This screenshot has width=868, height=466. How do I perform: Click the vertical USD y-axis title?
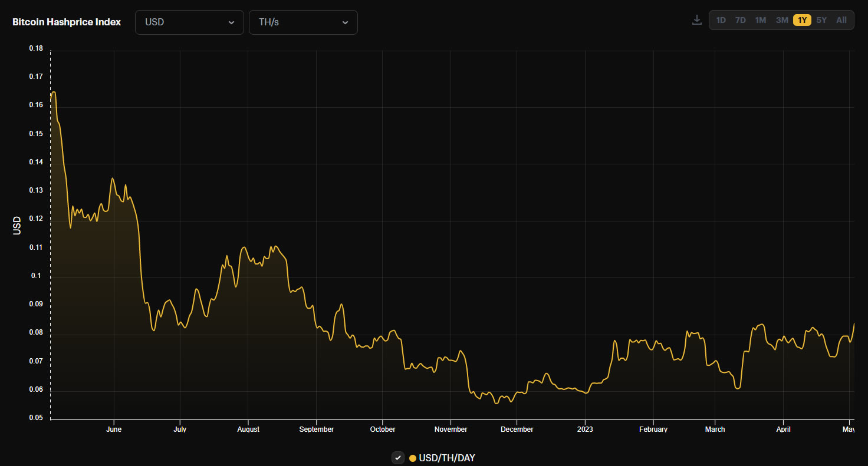click(17, 225)
